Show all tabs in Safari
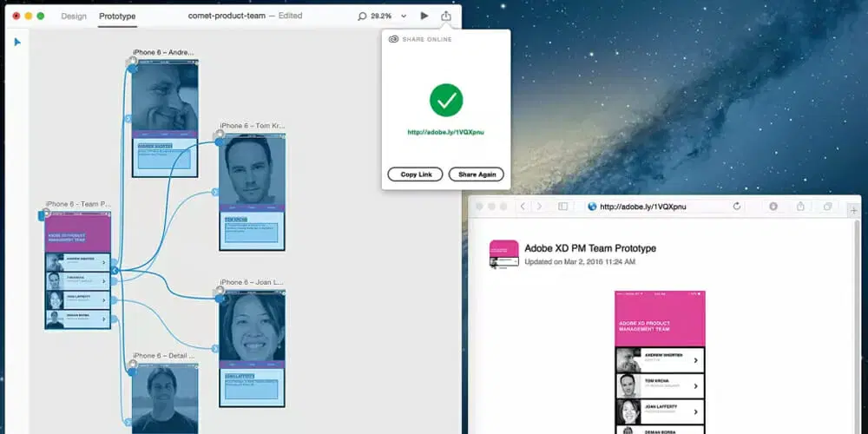 827,207
